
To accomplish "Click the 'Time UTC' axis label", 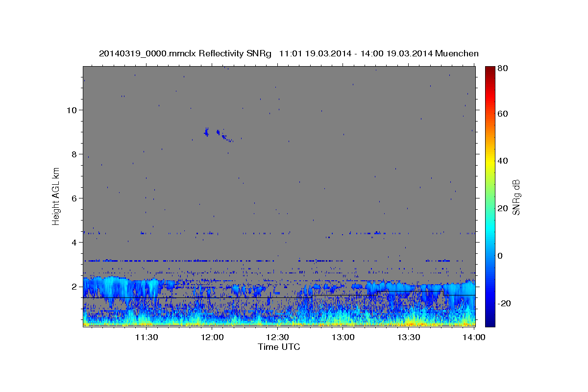I will click(279, 347).
